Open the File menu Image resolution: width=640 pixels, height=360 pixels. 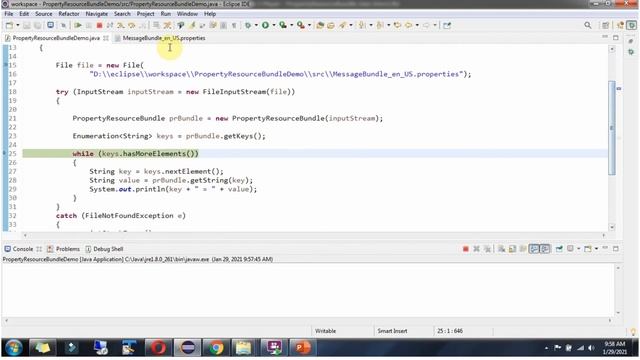tap(9, 14)
